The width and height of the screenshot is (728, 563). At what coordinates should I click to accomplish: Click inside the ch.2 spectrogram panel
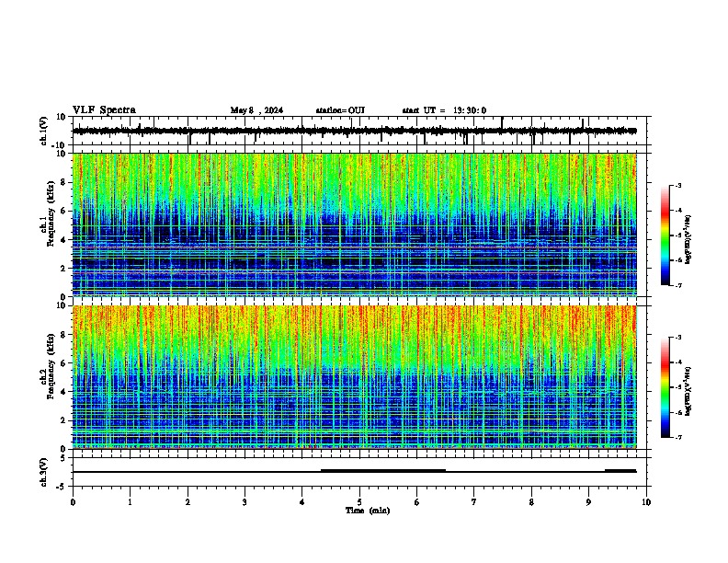(x=355, y=377)
